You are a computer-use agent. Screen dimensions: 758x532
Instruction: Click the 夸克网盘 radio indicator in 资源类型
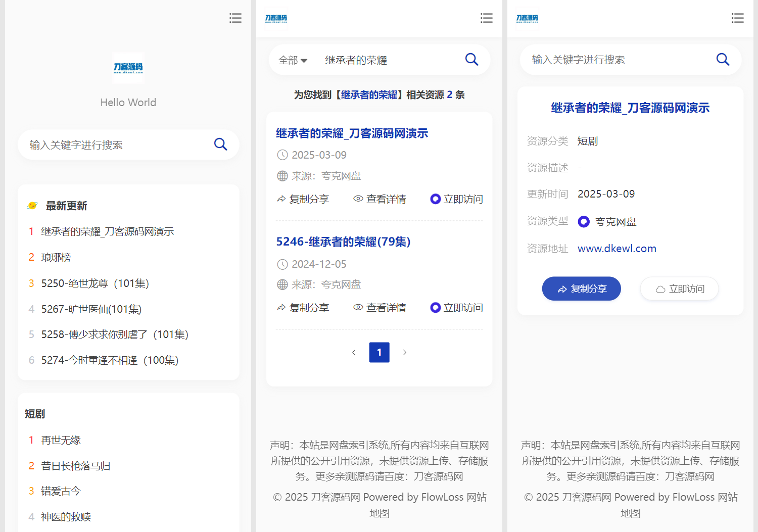pyautogui.click(x=584, y=221)
